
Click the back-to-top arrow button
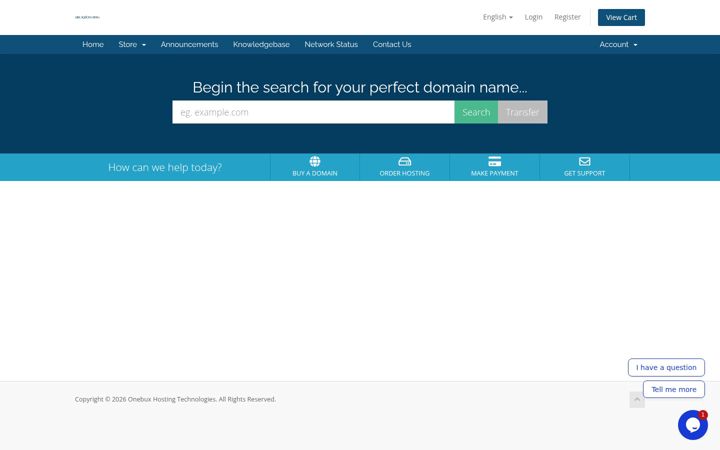tap(637, 399)
